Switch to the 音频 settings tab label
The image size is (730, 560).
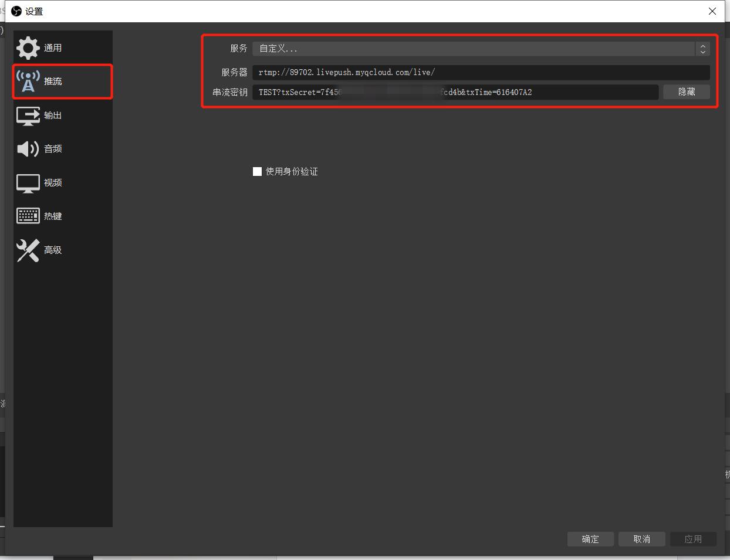click(x=53, y=149)
